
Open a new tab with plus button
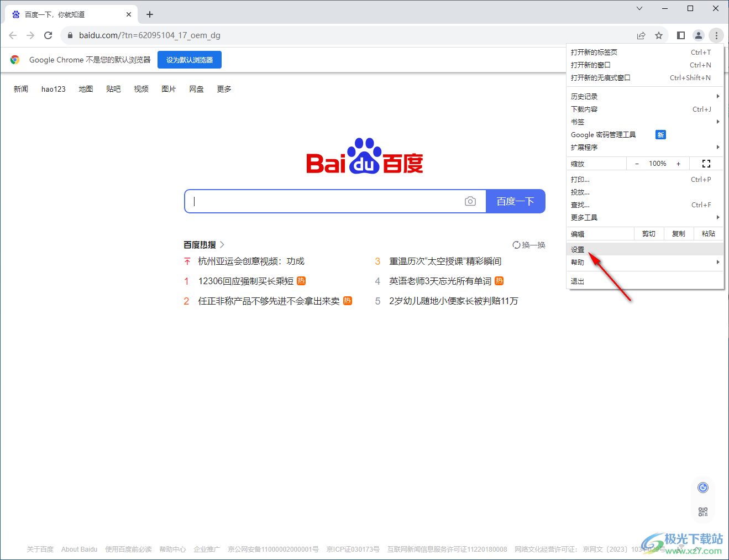150,14
